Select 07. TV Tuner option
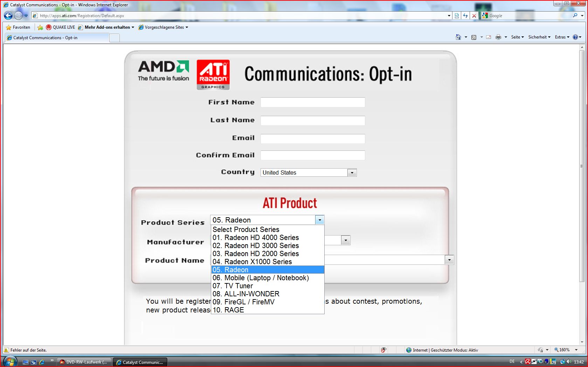This screenshot has width=588, height=367. (268, 286)
